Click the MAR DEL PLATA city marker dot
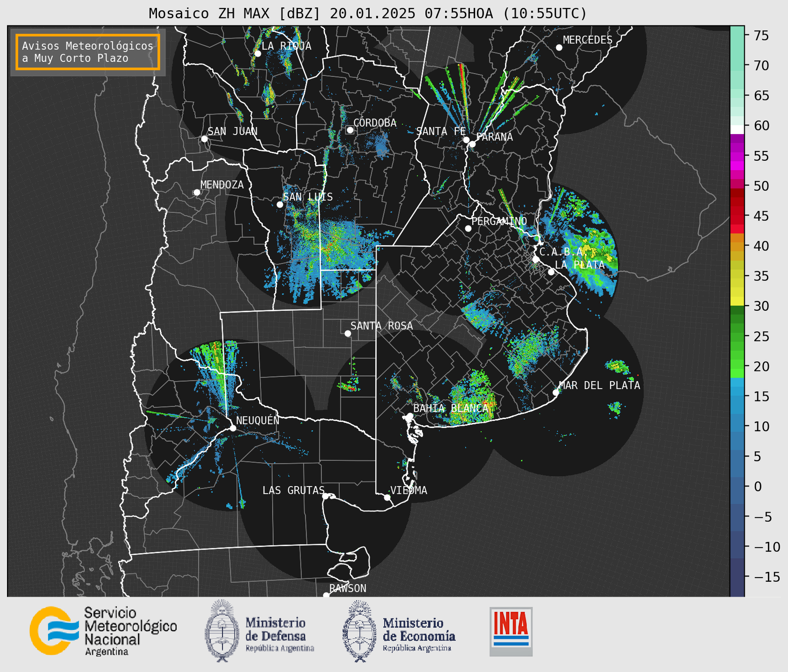The width and height of the screenshot is (788, 672). pyautogui.click(x=556, y=393)
